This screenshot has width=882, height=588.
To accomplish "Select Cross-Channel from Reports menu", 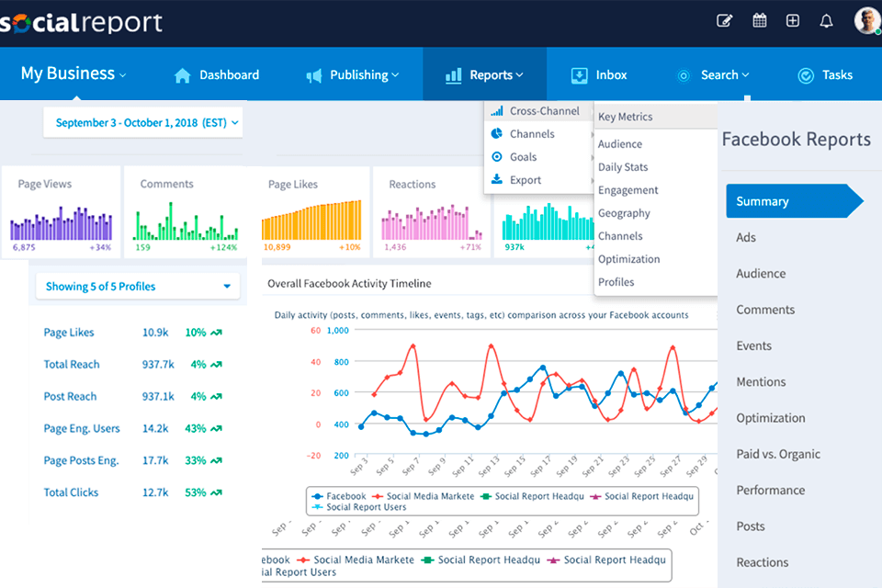I will point(544,111).
